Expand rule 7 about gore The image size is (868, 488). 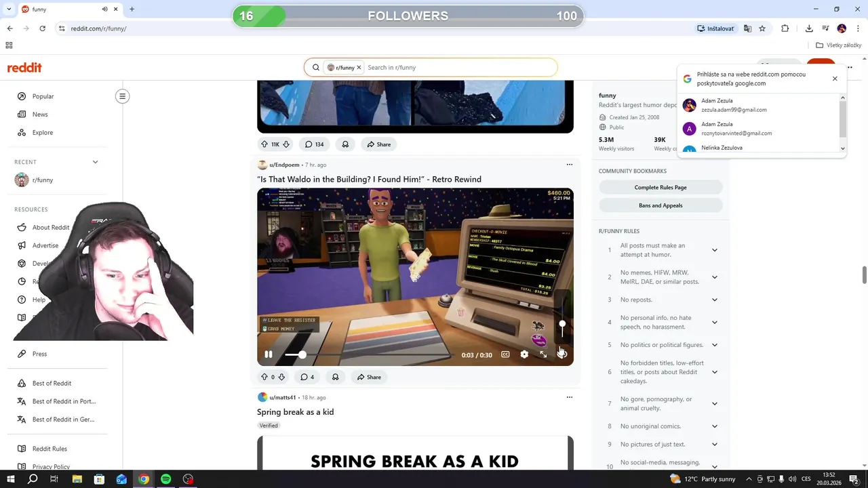(x=715, y=404)
